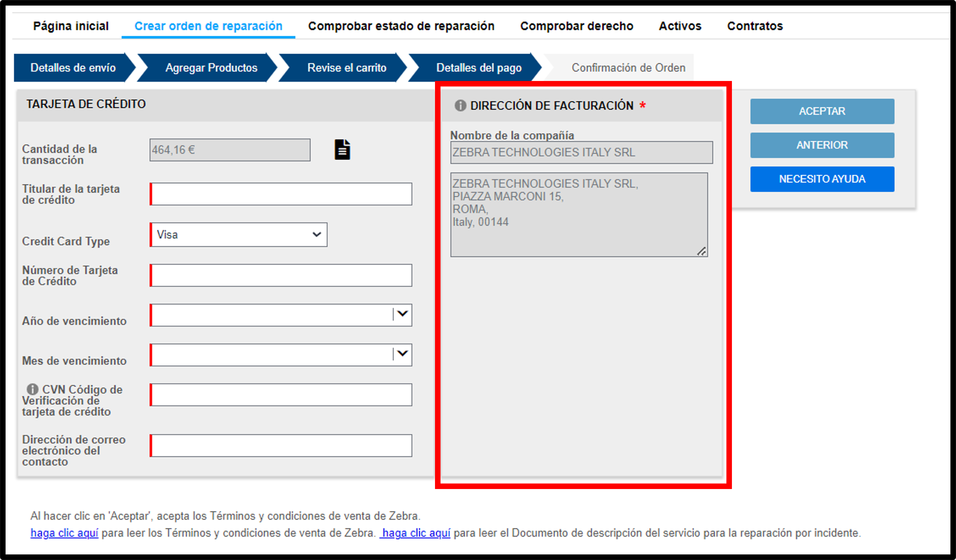Viewport: 956px width, 560px height.
Task: Click the billing address textarea resize handle
Action: pos(702,251)
